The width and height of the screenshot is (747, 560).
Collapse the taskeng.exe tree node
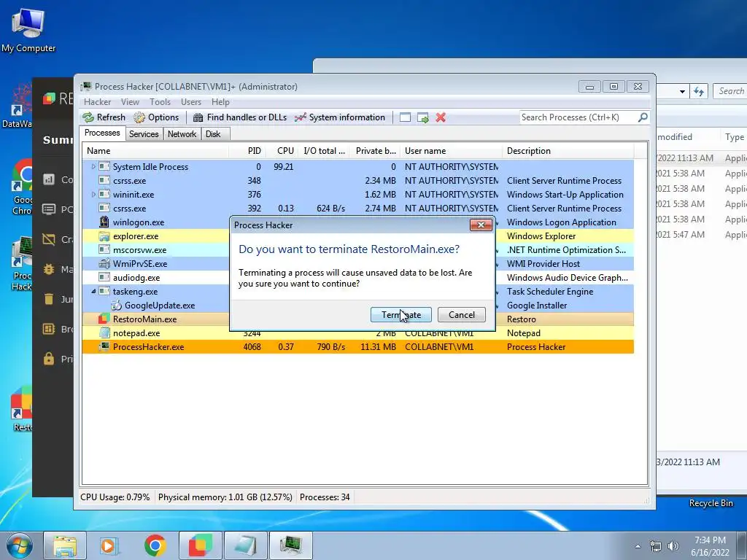click(93, 292)
